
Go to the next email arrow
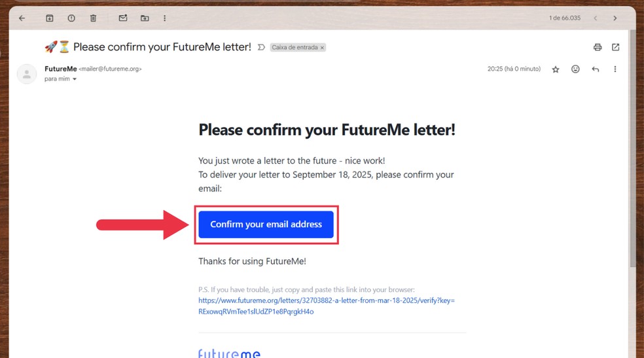click(615, 18)
